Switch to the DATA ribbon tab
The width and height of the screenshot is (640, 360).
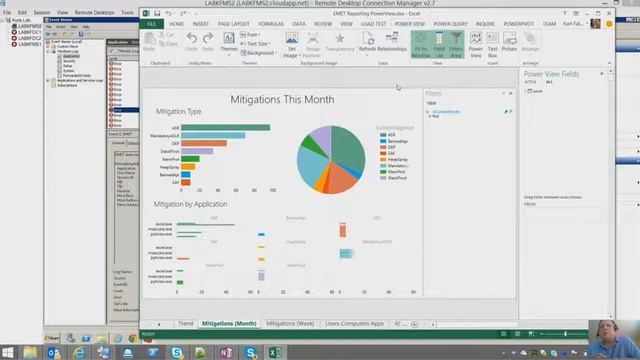tap(299, 24)
